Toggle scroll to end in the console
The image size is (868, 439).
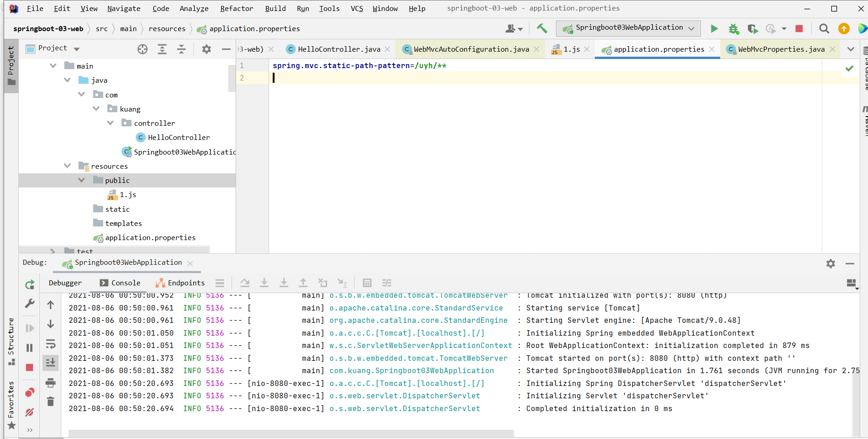coord(51,363)
